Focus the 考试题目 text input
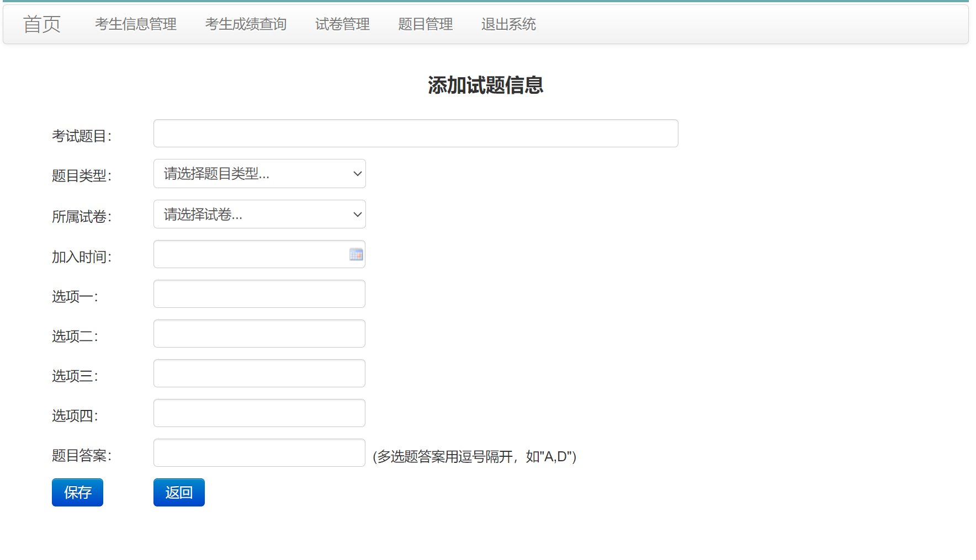Screen dimensions: 976x560 (x=416, y=134)
